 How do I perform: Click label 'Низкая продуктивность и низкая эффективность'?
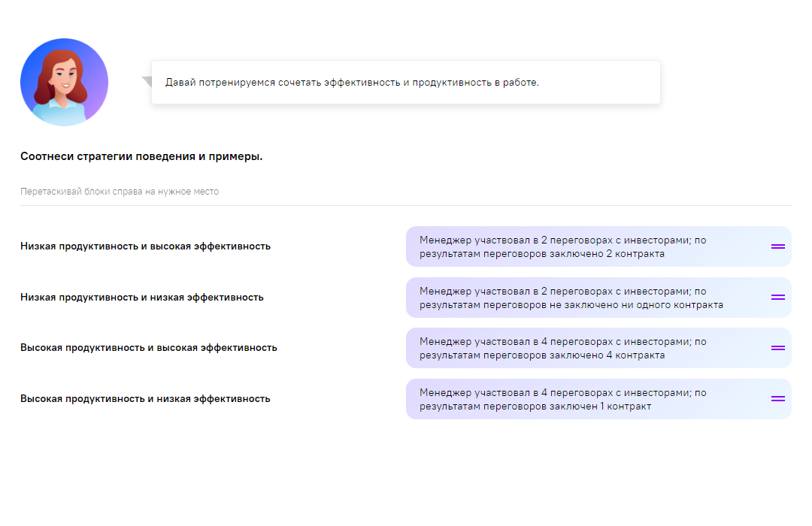(141, 298)
